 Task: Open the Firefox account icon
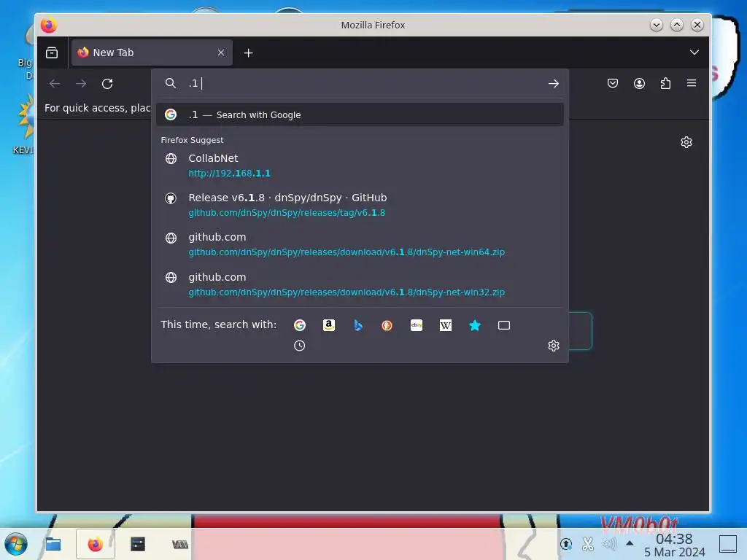(x=639, y=84)
